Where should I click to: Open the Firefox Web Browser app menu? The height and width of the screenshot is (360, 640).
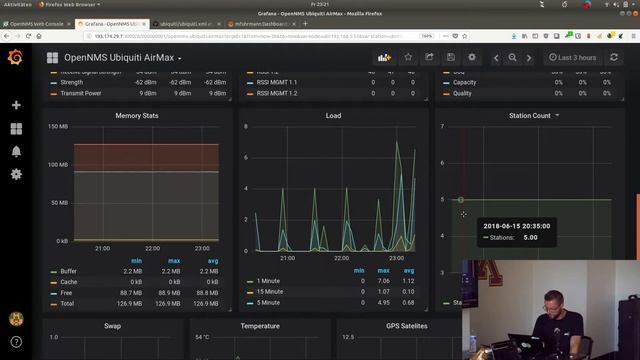click(x=69, y=4)
